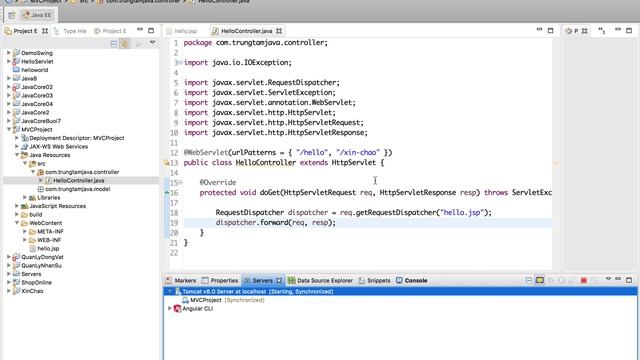Click the yellow icon in the Servers toolbar
This screenshot has height=360, width=640.
click(540, 280)
